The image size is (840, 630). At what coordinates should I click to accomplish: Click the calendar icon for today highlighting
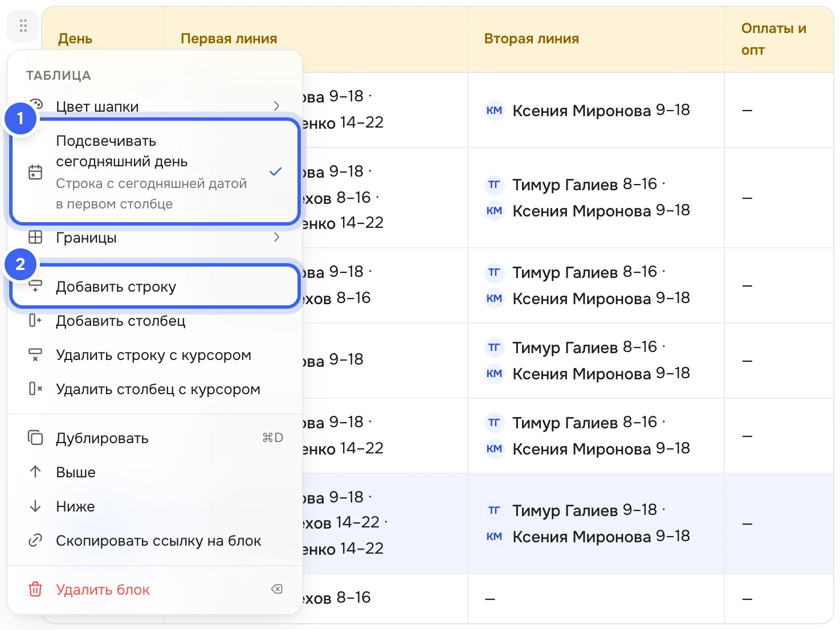[35, 172]
